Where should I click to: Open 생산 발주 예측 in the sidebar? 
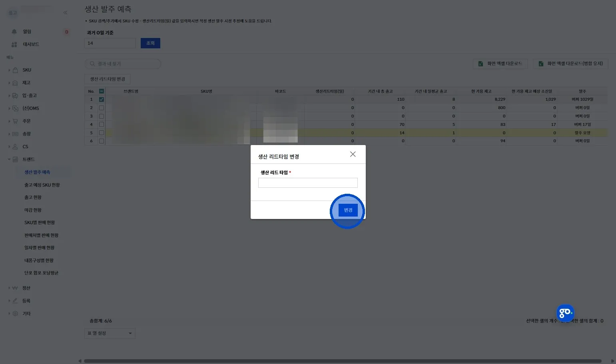click(37, 172)
